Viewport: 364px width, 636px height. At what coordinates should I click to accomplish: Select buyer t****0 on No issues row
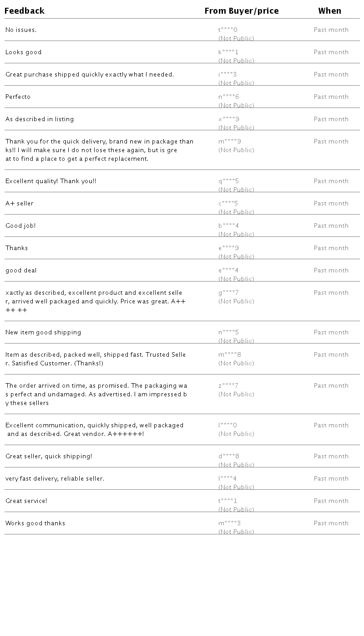tap(228, 30)
